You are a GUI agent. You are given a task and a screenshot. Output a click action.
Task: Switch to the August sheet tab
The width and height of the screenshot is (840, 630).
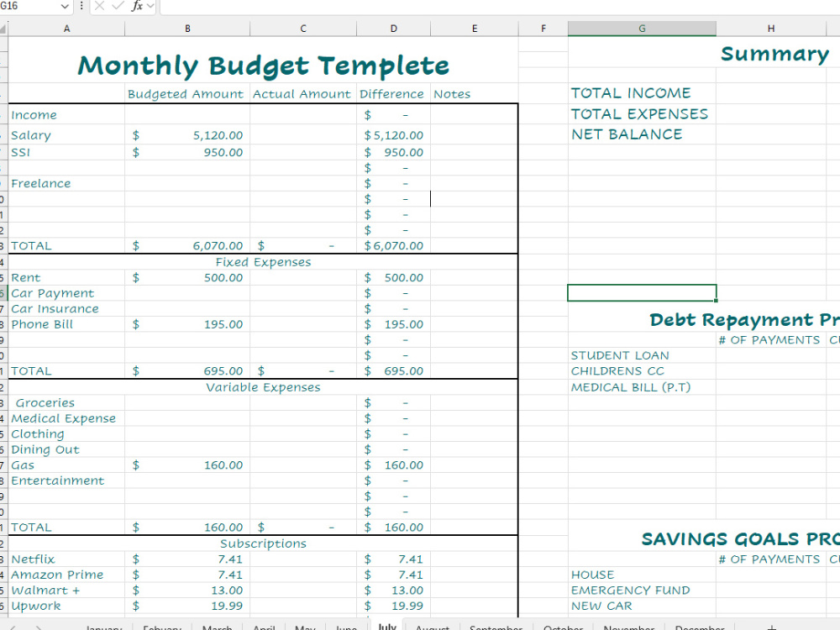[x=433, y=626]
